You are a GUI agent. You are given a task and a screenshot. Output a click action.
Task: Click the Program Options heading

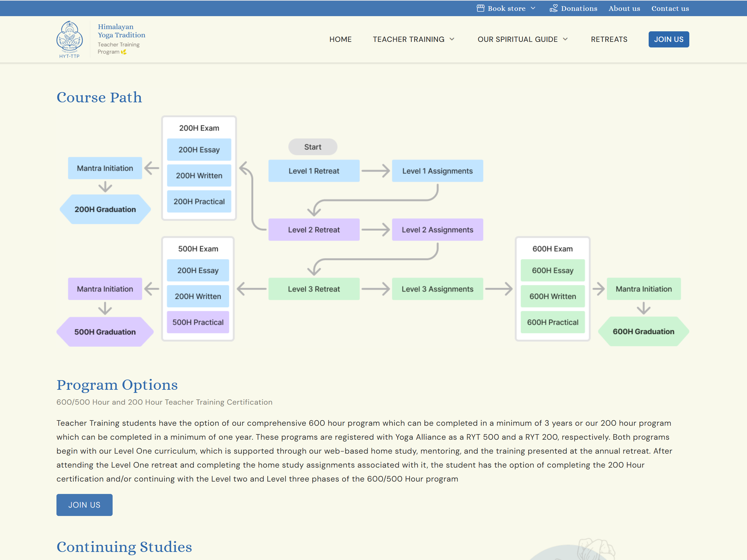coord(117,385)
